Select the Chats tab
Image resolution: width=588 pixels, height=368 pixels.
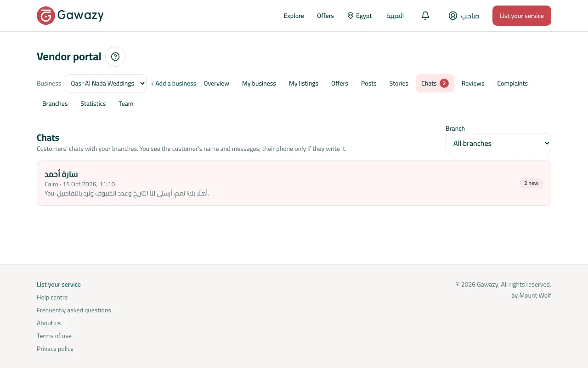point(435,83)
